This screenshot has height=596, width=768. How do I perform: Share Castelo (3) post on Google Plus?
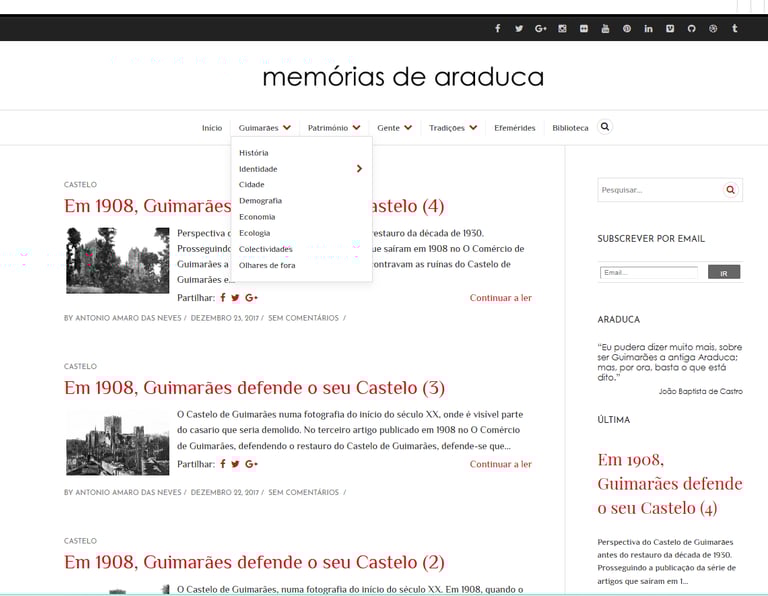point(251,464)
